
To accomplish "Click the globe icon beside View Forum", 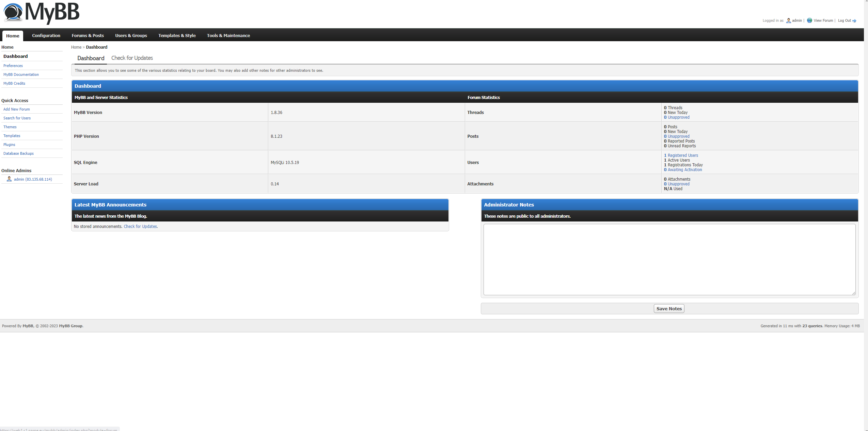I will [809, 20].
